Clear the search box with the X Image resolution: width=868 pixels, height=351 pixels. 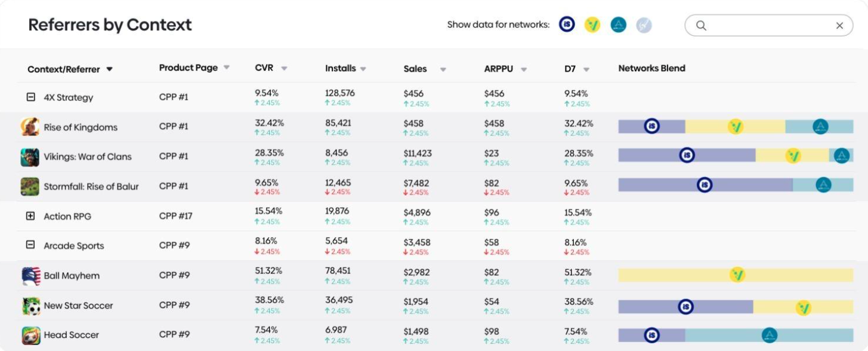click(x=839, y=26)
